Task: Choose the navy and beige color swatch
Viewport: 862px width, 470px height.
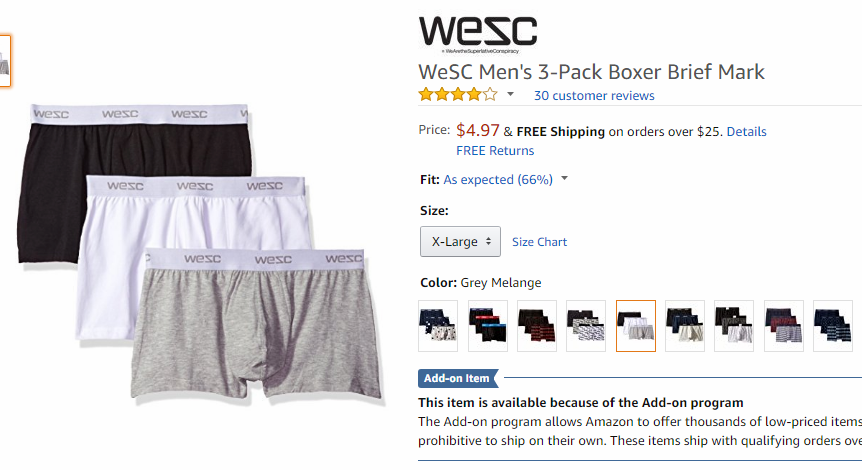Action: 685,326
